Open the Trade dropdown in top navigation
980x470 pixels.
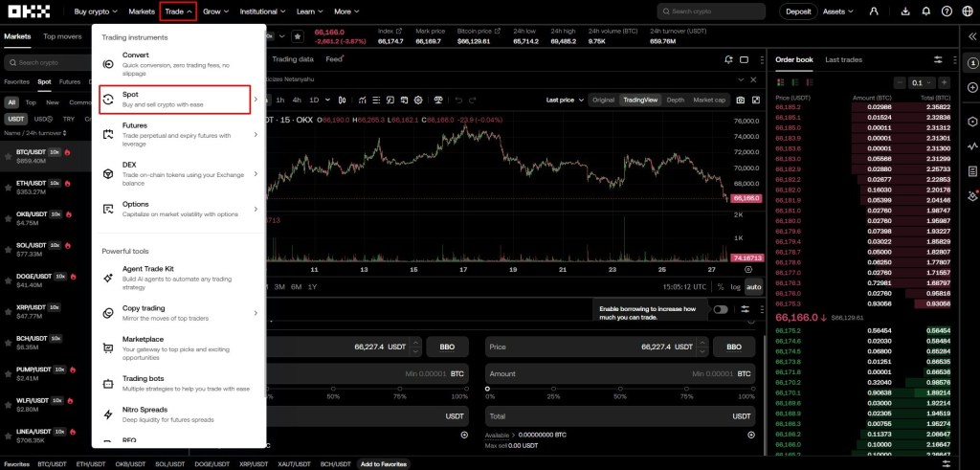179,11
